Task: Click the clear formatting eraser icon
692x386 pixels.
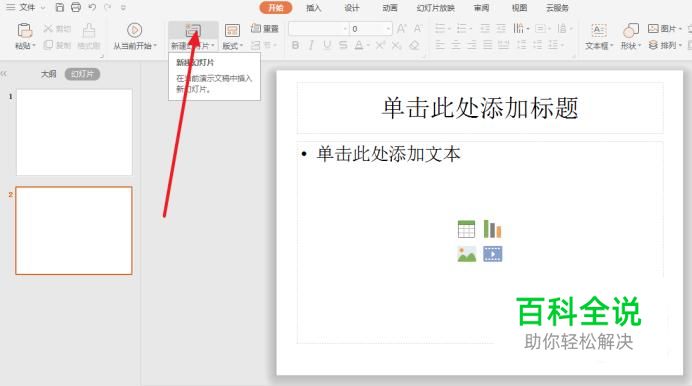Action: click(414, 45)
